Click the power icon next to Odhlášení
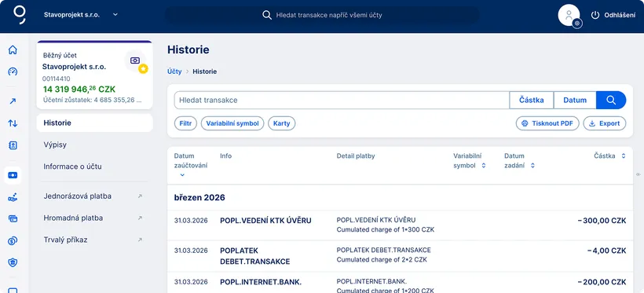Screen dimensions: 644x293 click(x=595, y=15)
